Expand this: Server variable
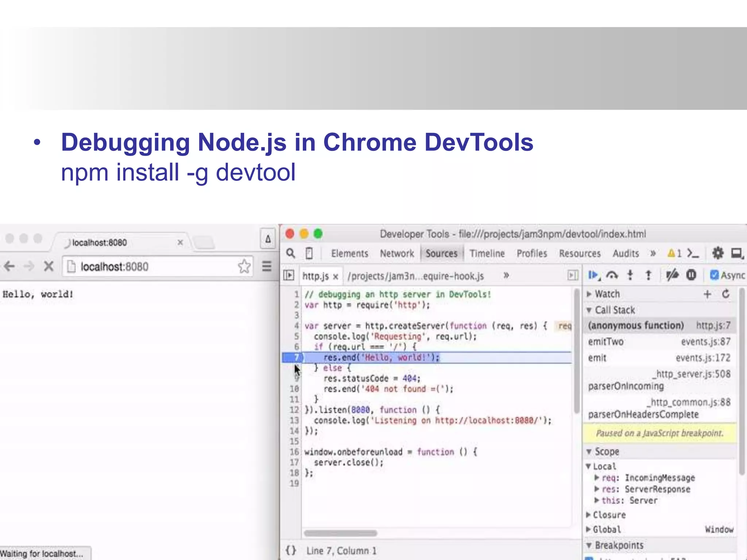Viewport: 747px width, 560px height. click(x=597, y=500)
